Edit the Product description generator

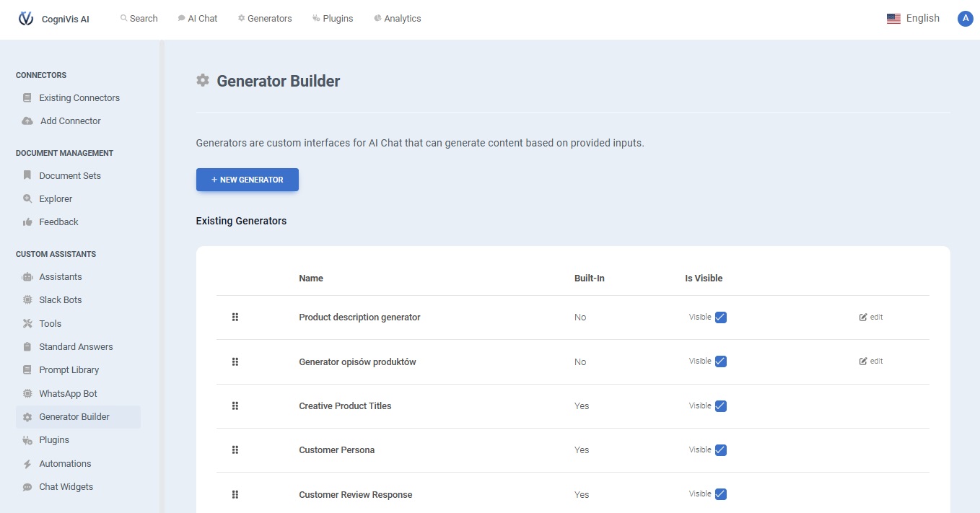[x=871, y=317]
